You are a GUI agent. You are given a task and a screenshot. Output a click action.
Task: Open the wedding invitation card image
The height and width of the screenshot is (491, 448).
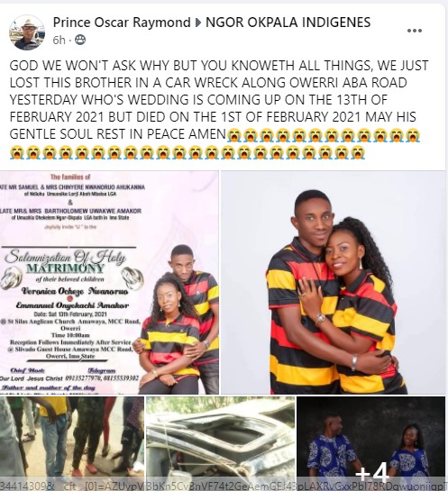(x=109, y=282)
